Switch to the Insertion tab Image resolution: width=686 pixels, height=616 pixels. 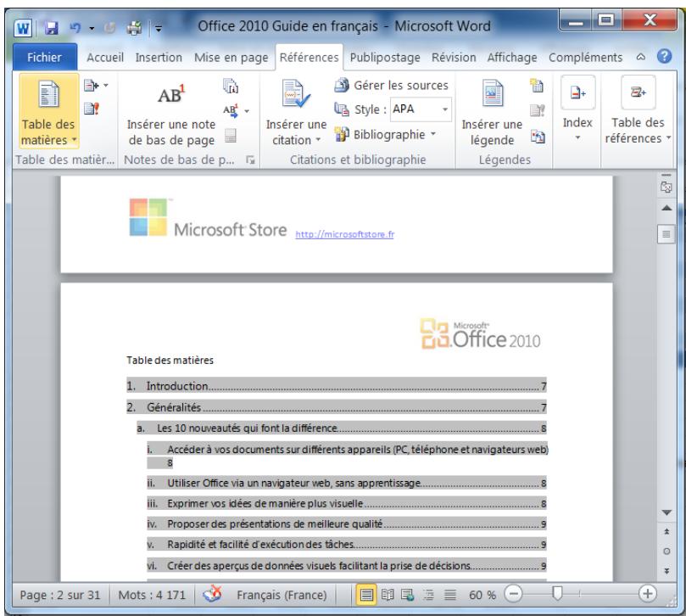click(x=159, y=58)
